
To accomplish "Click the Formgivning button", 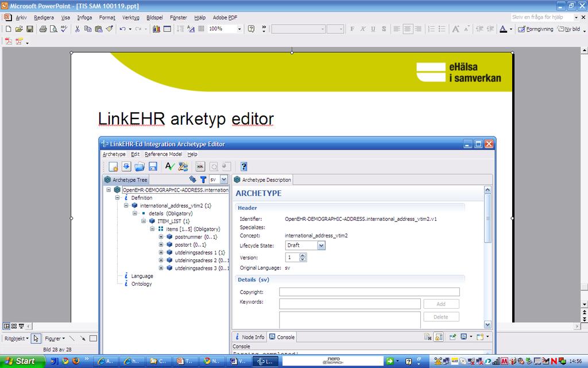I will (536, 29).
